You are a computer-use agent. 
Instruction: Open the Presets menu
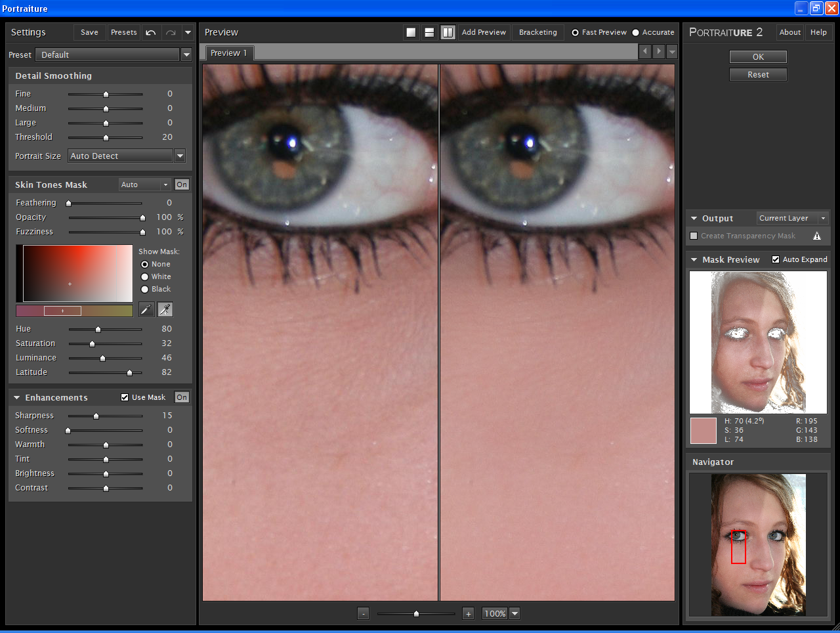tap(123, 32)
